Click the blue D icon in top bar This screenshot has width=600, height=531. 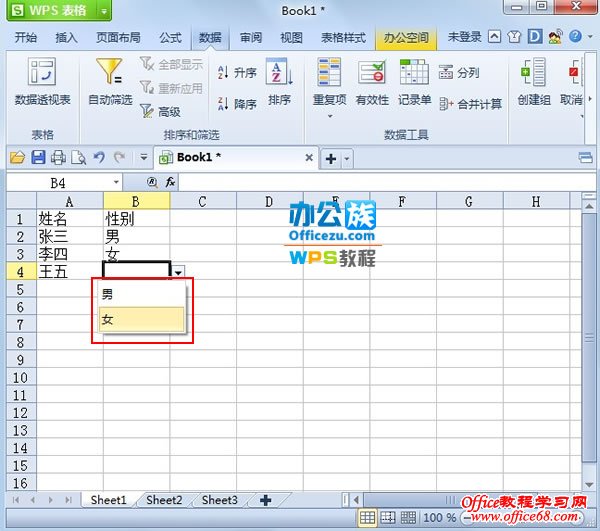[535, 37]
